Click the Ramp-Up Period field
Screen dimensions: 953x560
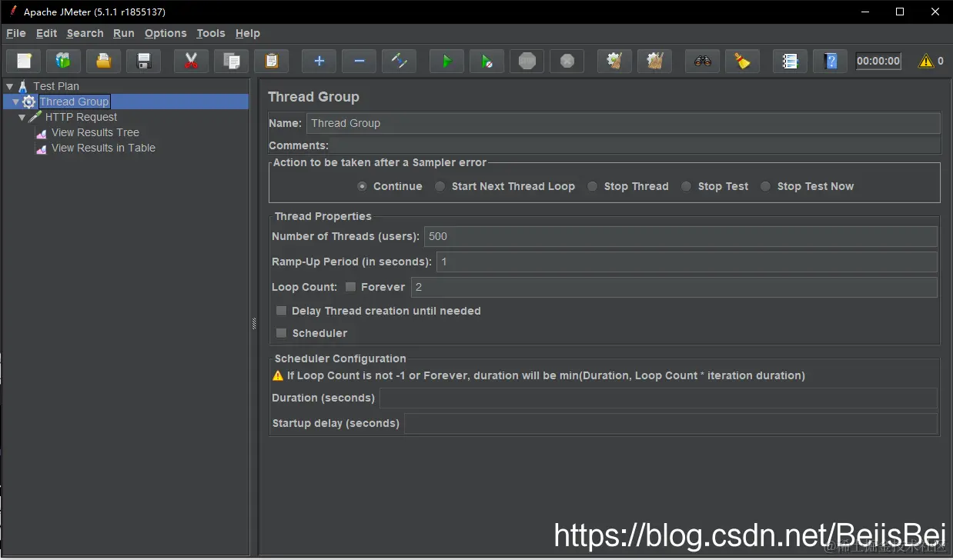coord(687,262)
